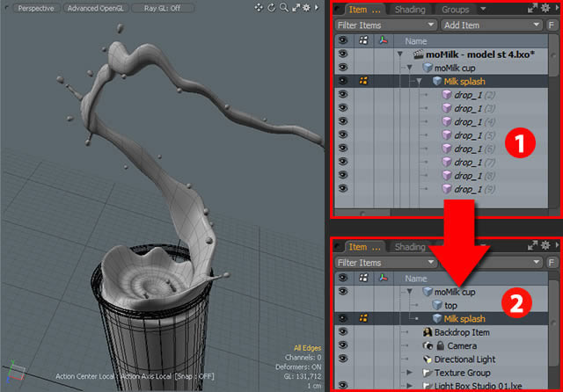Hide the Directional Light item
Image resolution: width=563 pixels, height=392 pixels.
pyautogui.click(x=343, y=359)
